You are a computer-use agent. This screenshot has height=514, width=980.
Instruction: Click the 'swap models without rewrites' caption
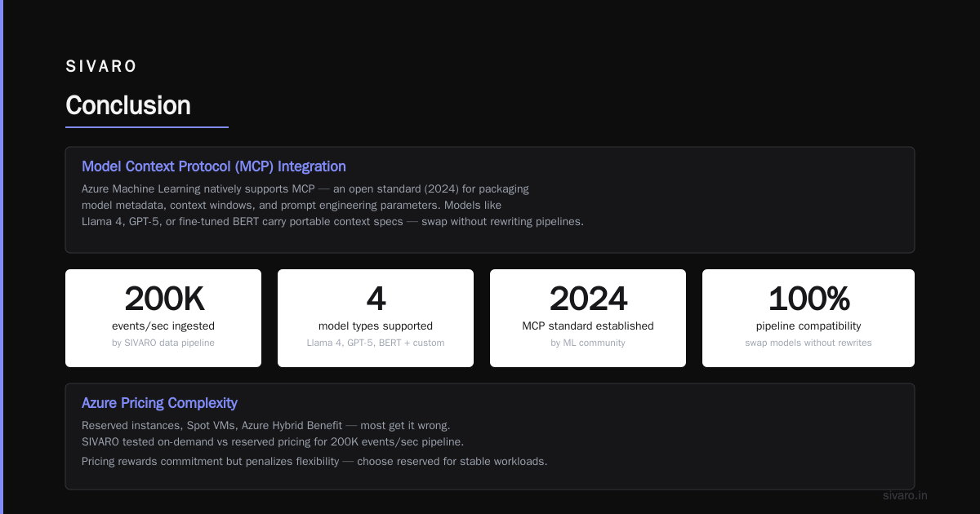[x=808, y=343]
